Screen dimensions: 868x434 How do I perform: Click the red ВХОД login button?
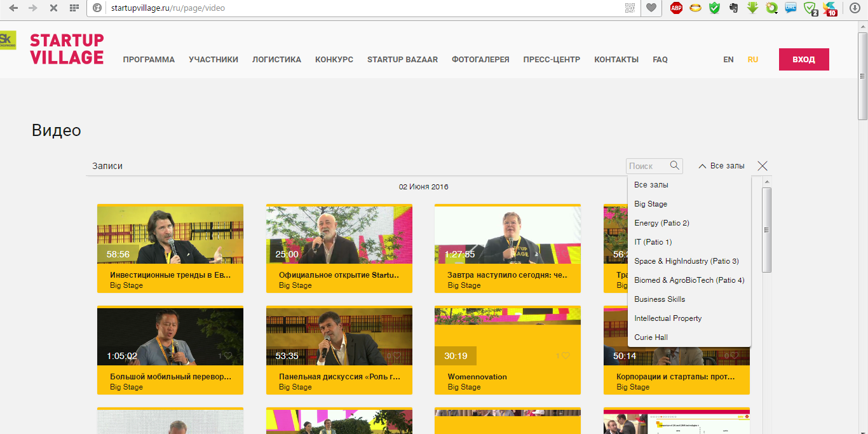pyautogui.click(x=804, y=59)
